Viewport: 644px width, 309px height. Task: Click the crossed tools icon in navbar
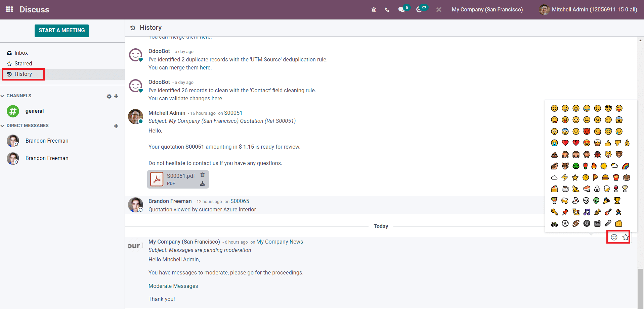tap(439, 10)
